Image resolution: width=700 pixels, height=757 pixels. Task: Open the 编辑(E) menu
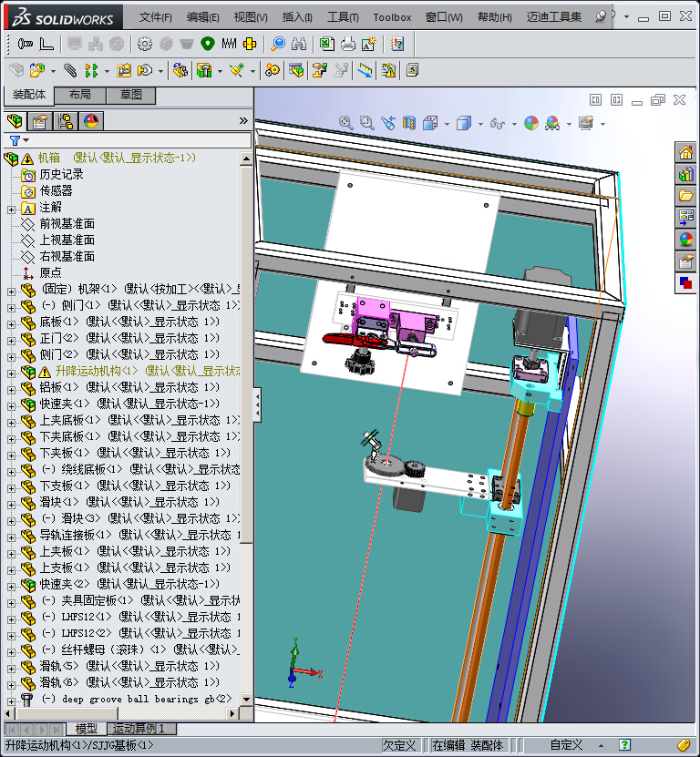click(x=202, y=17)
